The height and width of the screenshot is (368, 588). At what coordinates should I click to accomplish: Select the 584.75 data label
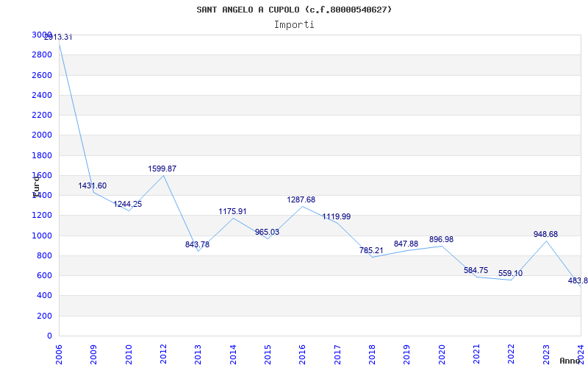click(476, 271)
